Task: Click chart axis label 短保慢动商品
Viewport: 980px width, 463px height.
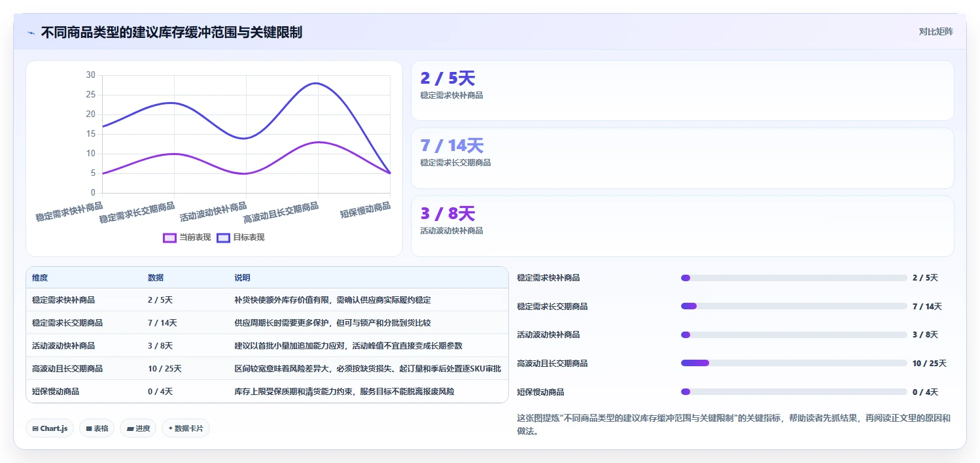Action: (365, 210)
